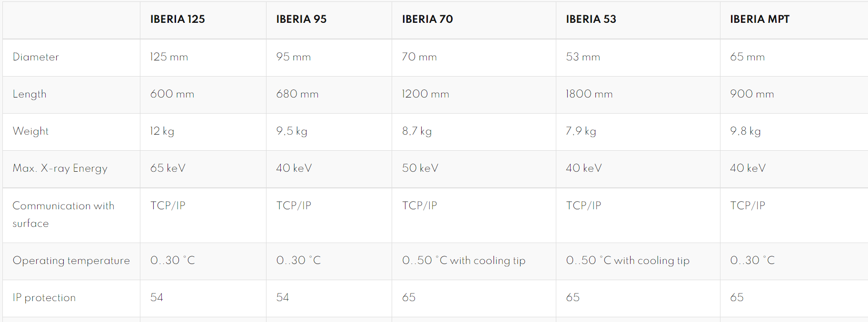Select the IBERIA 95 column header
Viewport: 868px width, 322px height.
click(x=301, y=19)
